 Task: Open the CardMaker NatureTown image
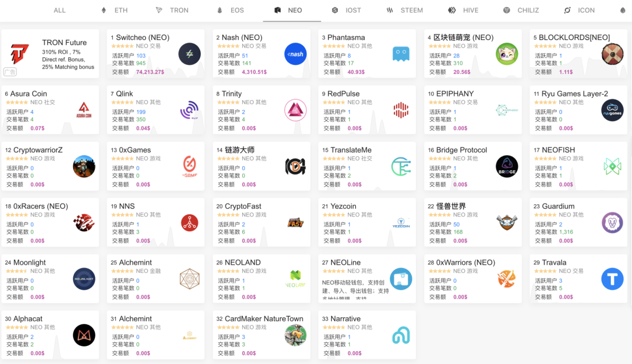pyautogui.click(x=295, y=335)
